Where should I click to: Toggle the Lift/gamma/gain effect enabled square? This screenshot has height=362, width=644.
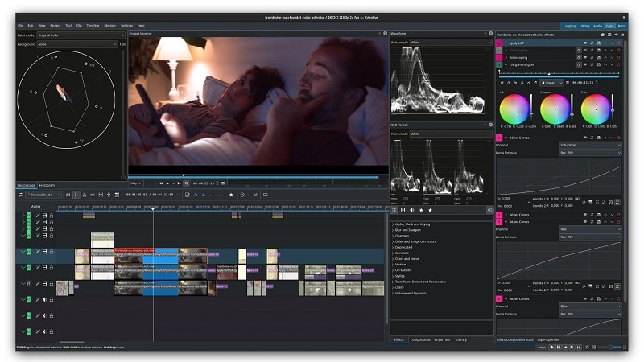tap(499, 65)
